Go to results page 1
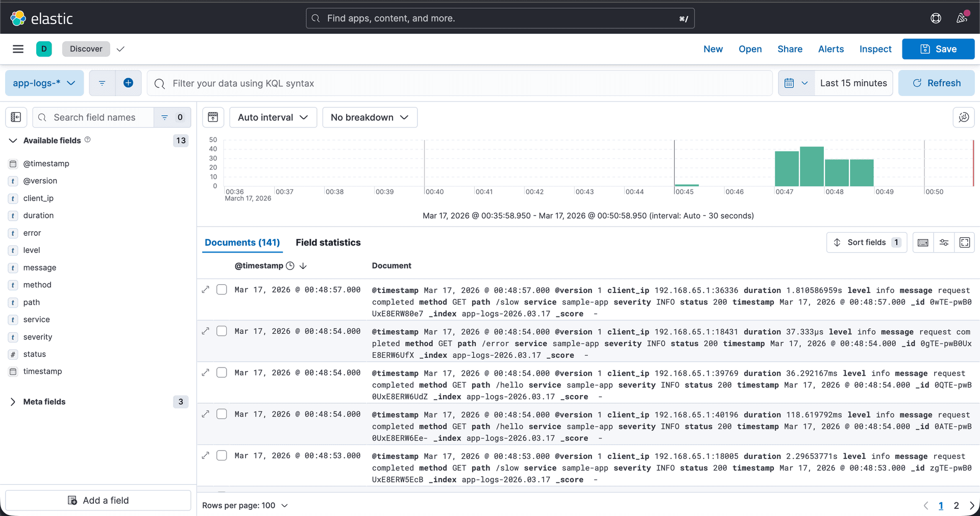The image size is (980, 516). (x=941, y=506)
